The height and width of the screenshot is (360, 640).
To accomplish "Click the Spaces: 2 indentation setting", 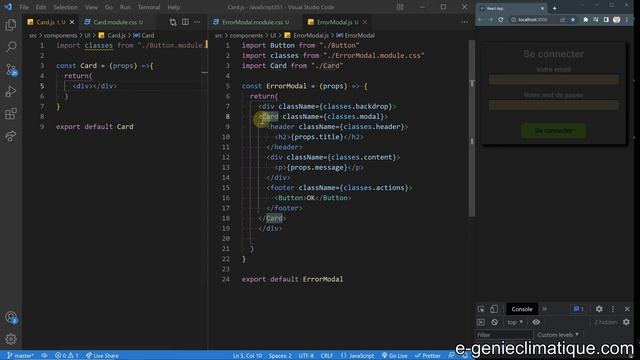I will pos(280,356).
